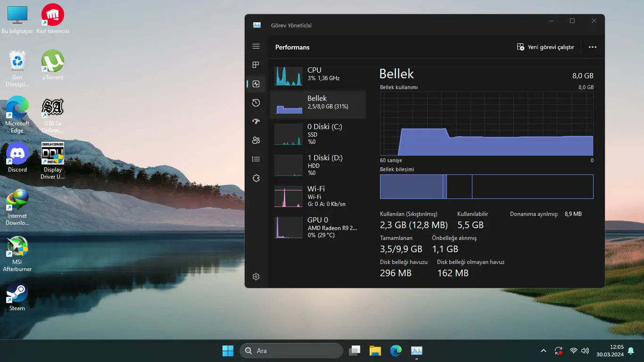Screen dimensions: 644x362
Task: Click the Task Manager taskbar icon
Action: coord(416,351)
